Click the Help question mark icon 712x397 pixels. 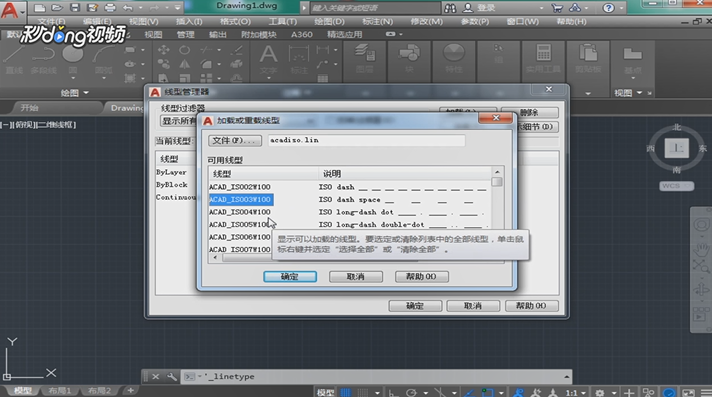click(x=608, y=8)
